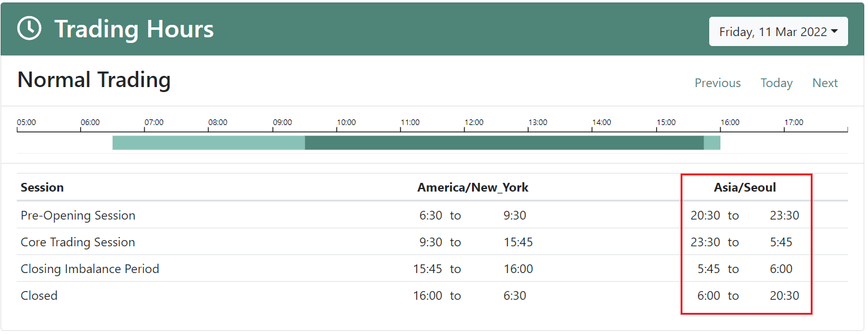
Task: Click the 13:00 timeline tick label
Action: coord(538,123)
